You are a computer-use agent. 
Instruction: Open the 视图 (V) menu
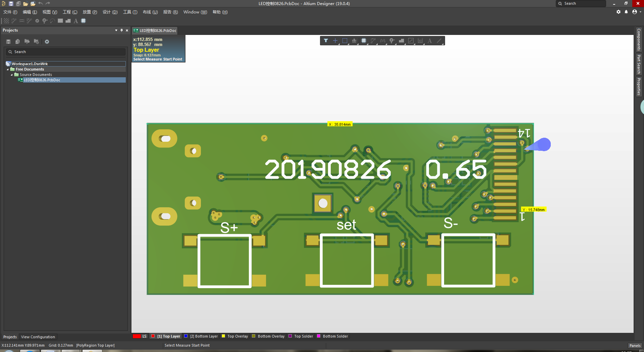coord(50,12)
